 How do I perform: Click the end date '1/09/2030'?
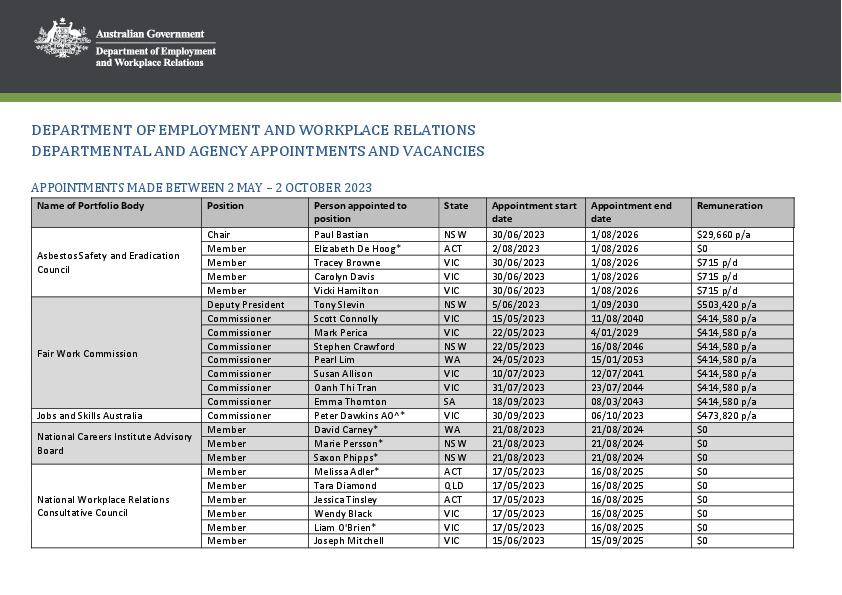[x=614, y=304]
